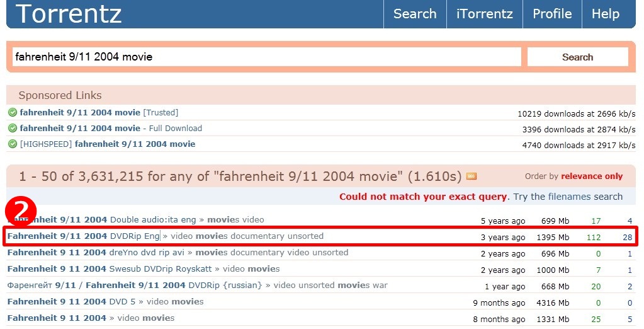Click the Torrentz logo
Viewport: 644px width, 329px height.
click(69, 13)
